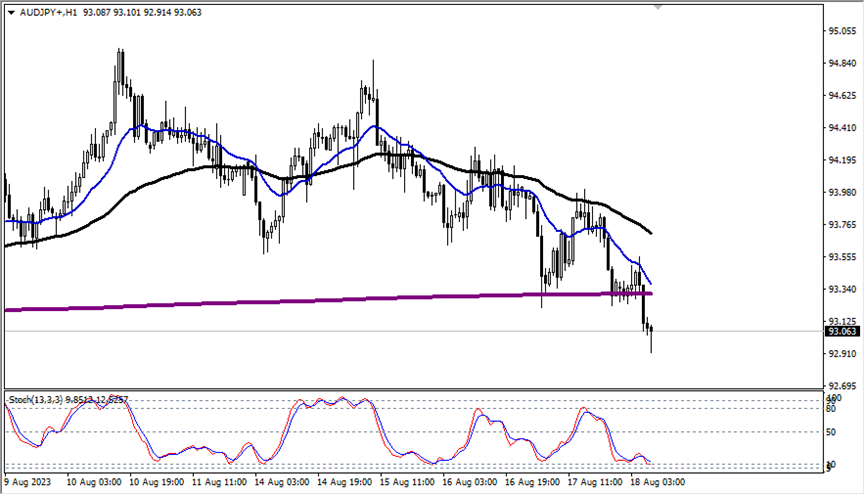Click the 16 Aug 03:00 time label

(x=469, y=482)
